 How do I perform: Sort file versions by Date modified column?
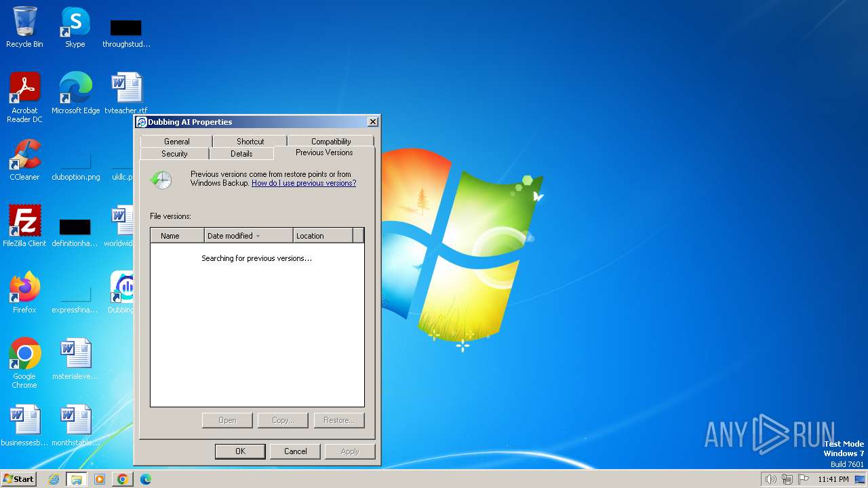(x=249, y=236)
